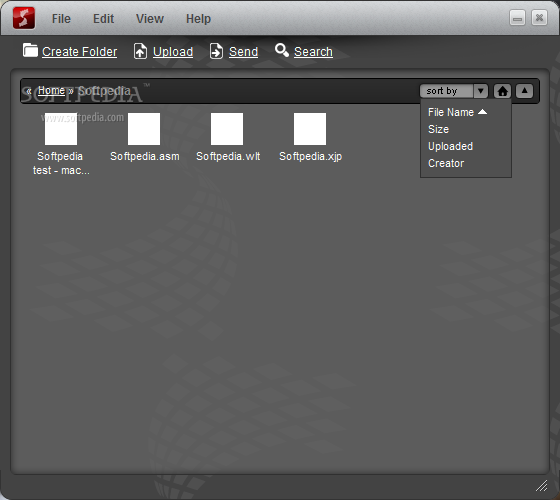Viewport: 560px width, 500px height.
Task: Sort by File Name
Action: point(451,112)
